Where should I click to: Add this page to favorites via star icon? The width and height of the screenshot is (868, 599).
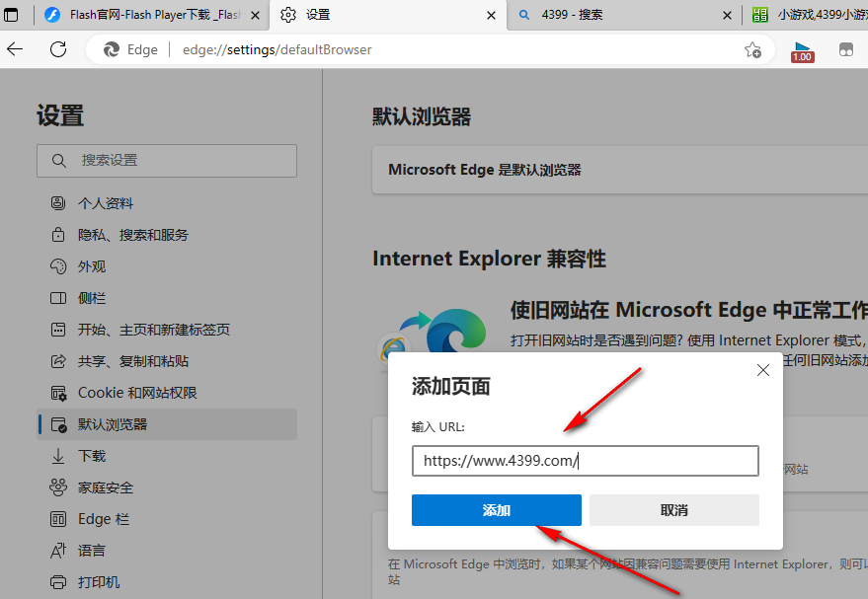point(751,48)
